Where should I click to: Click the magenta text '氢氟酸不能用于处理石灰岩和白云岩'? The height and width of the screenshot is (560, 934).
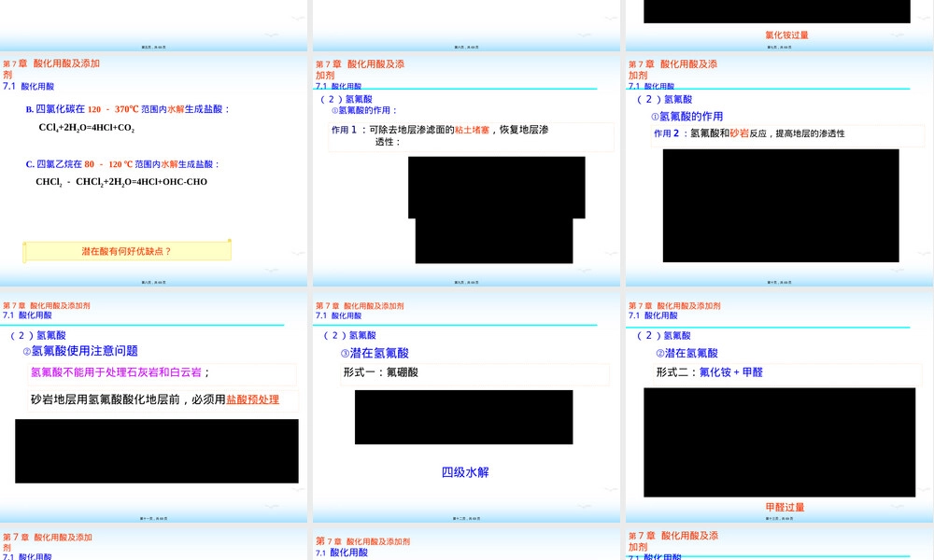(116, 372)
